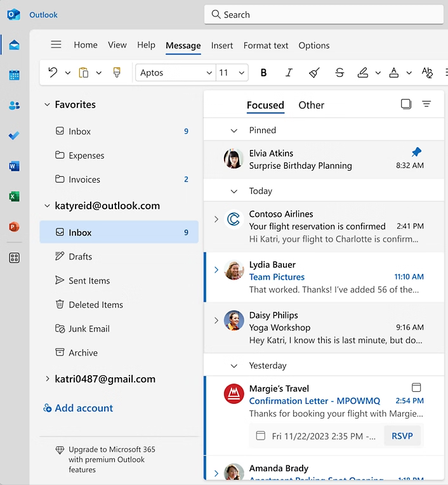The height and width of the screenshot is (485, 448).
Task: Open the Options ribbon tab
Action: click(314, 46)
